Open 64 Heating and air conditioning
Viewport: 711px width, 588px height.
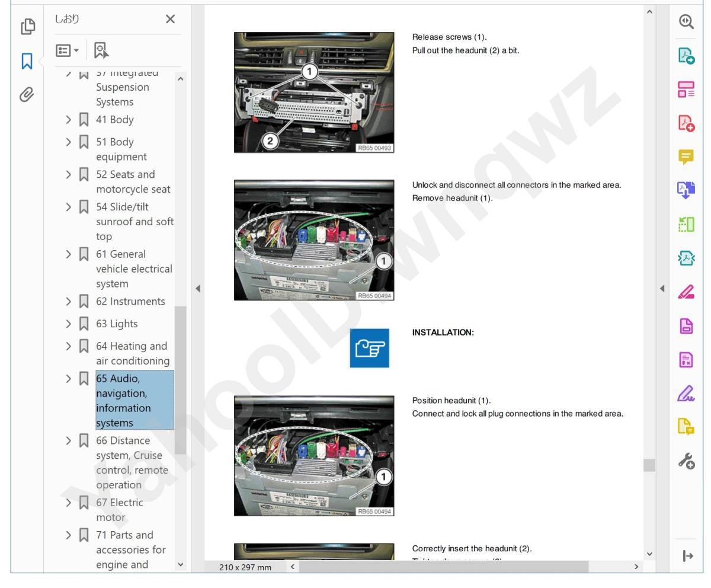point(133,354)
